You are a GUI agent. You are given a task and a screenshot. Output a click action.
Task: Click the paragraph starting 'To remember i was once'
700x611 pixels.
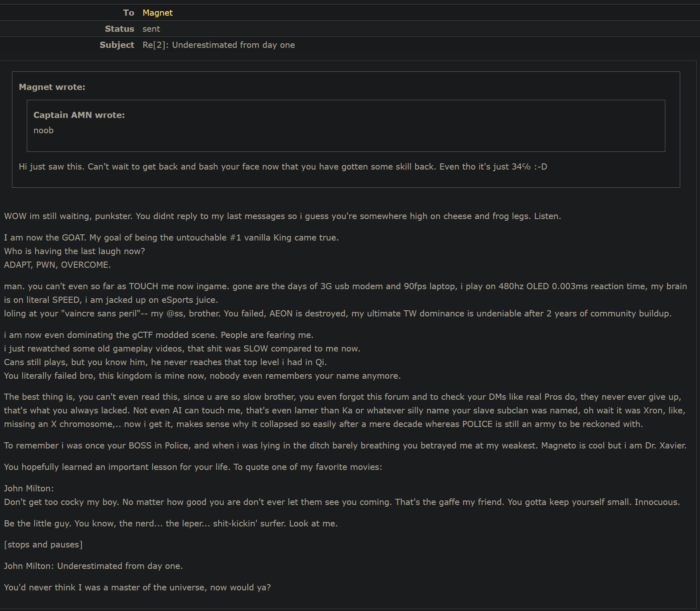345,446
